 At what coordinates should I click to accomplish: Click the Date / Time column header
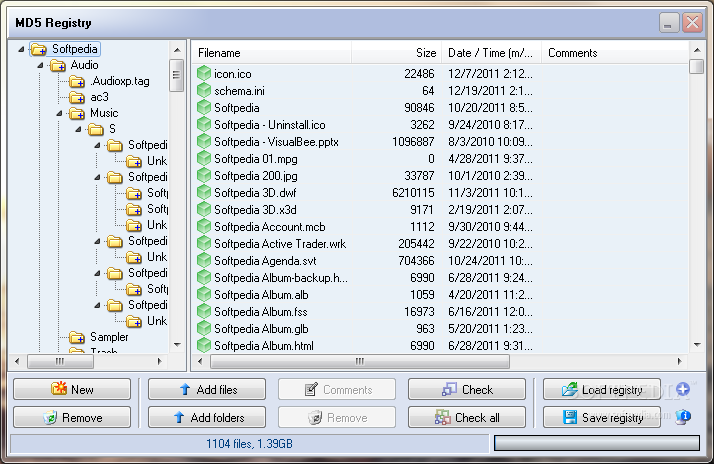[491, 53]
